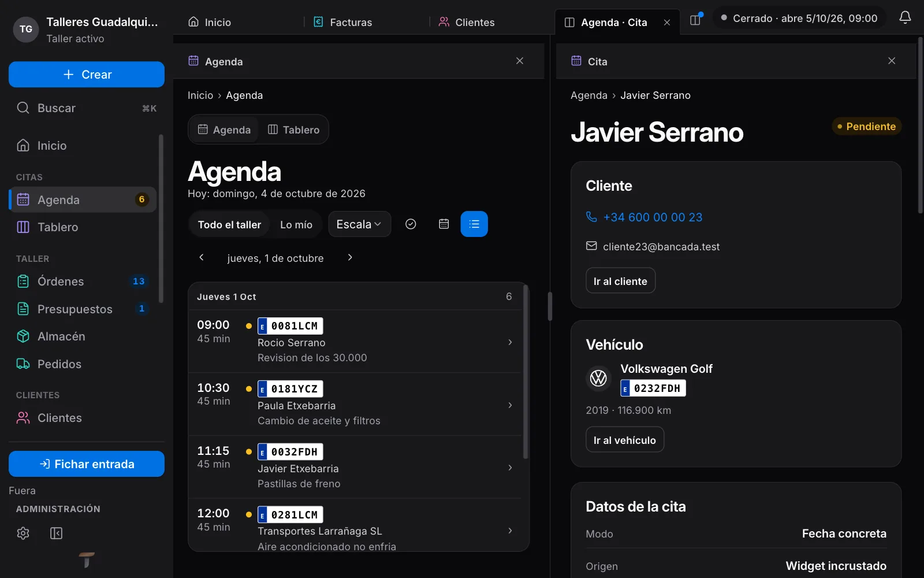Viewport: 924px width, 578px height.
Task: Collapse the sidebar with panel icon
Action: [56, 533]
